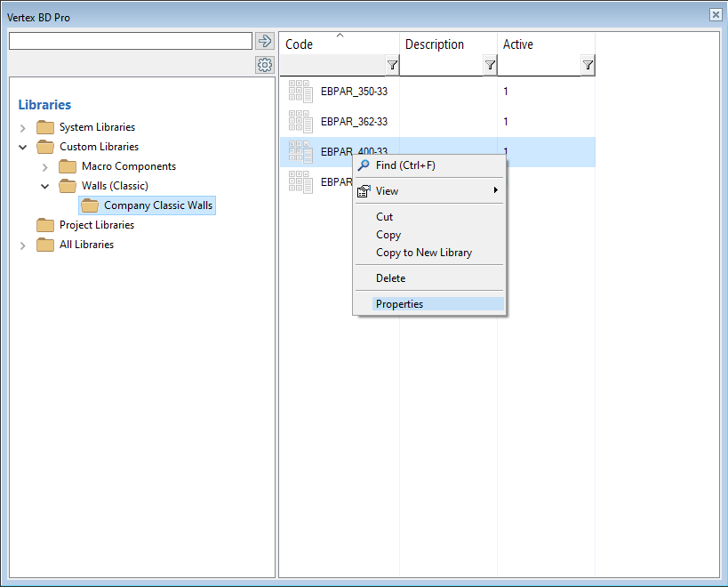The image size is (728, 587).
Task: Collapse the Walls (Classic) folder
Action: [45, 186]
